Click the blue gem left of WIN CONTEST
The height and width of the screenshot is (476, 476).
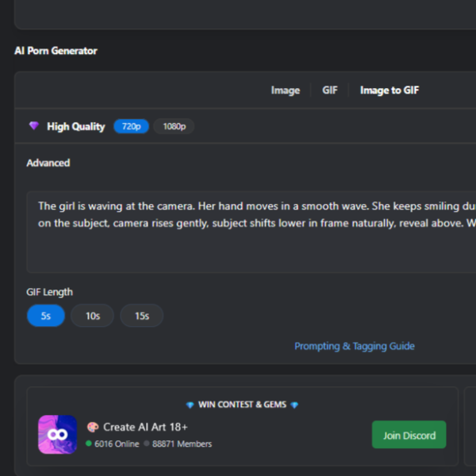(x=190, y=405)
